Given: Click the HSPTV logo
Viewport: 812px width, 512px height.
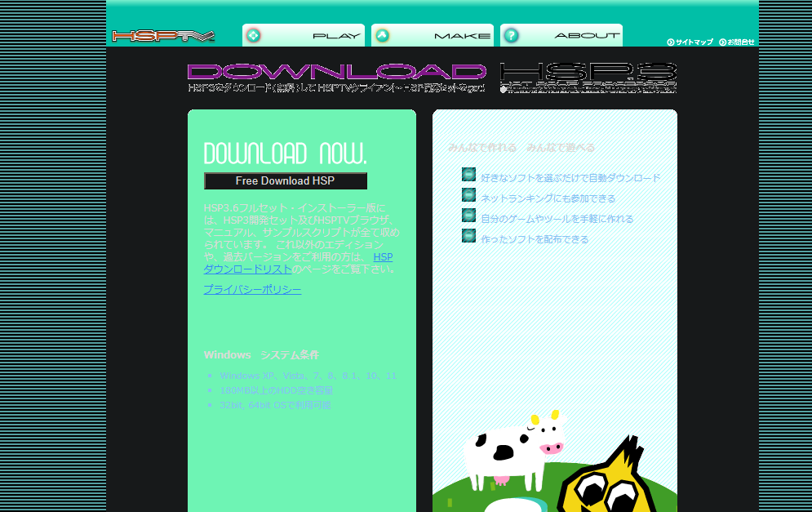Looking at the screenshot, I should (x=162, y=36).
